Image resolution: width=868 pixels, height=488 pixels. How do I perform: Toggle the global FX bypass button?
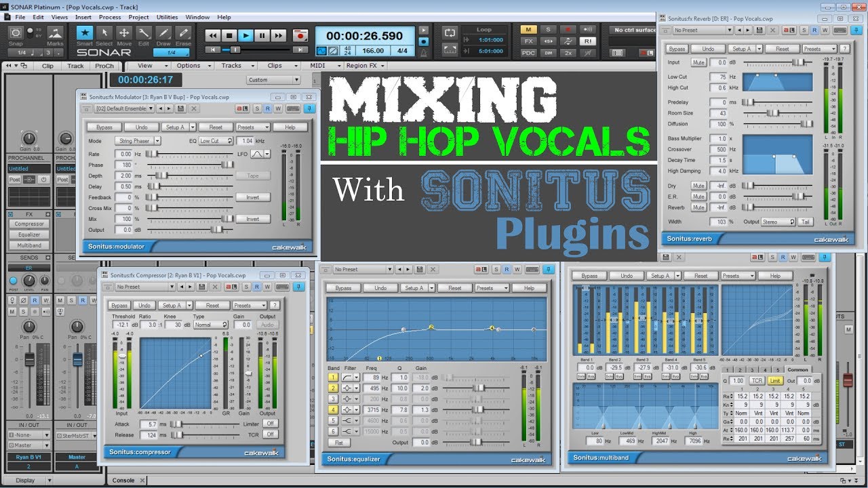tap(528, 41)
